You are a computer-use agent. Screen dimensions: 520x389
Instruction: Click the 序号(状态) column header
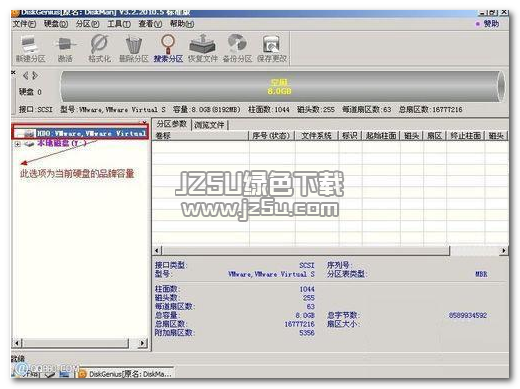(272, 136)
